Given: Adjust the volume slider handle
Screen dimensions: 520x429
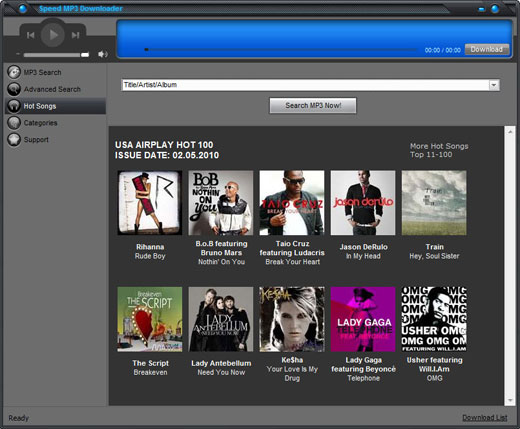Looking at the screenshot, I should (x=85, y=55).
